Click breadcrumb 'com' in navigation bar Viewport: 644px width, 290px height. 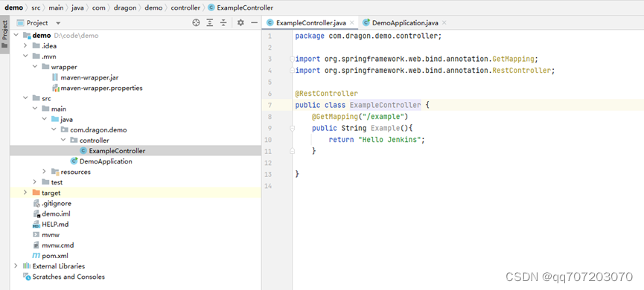pos(98,7)
